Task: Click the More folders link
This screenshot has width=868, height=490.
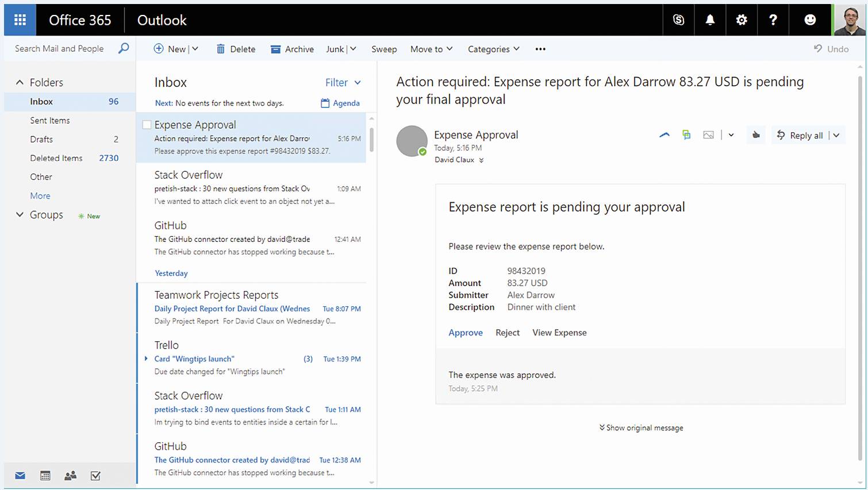Action: 40,196
